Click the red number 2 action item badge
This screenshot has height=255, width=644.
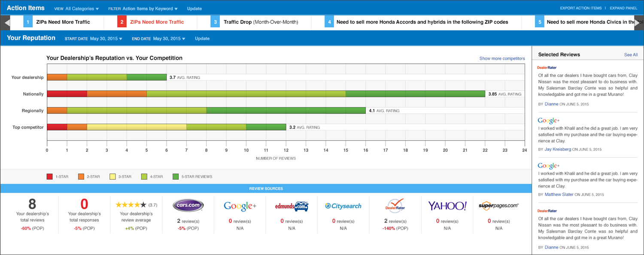(122, 22)
